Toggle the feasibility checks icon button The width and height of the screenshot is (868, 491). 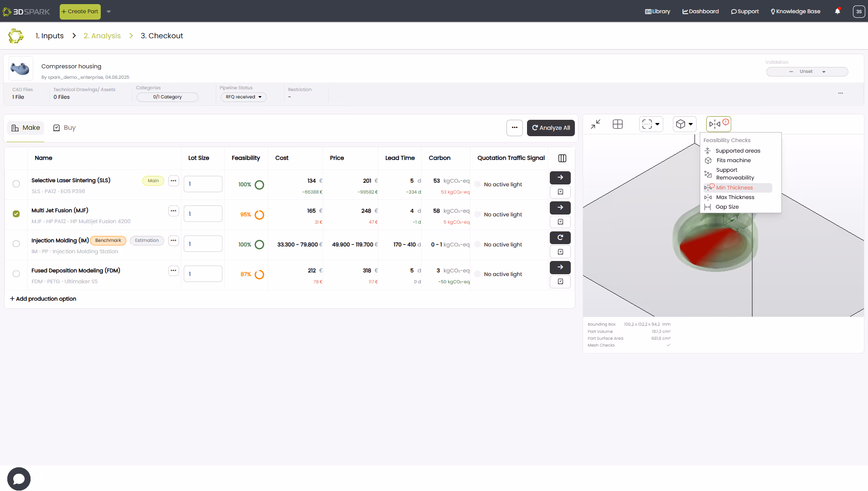coord(718,124)
